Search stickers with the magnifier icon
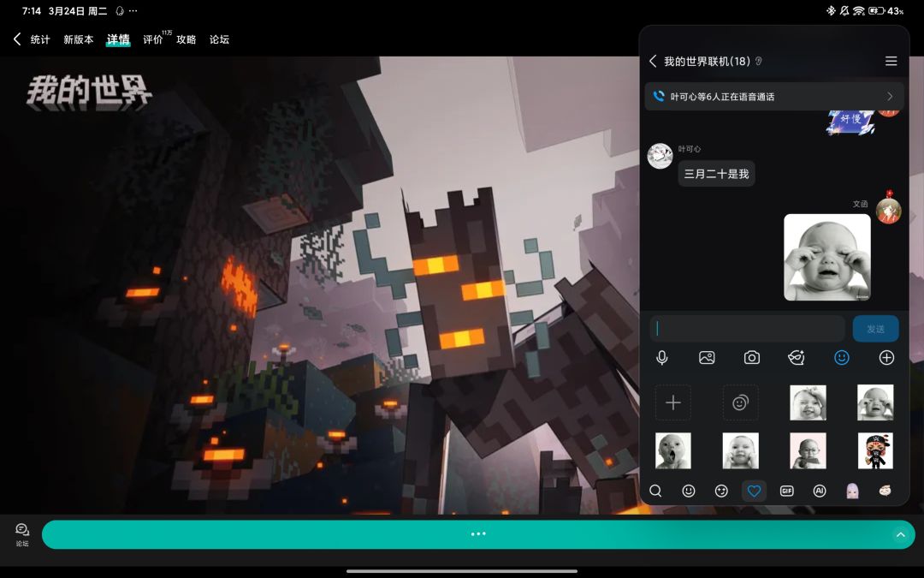The image size is (924, 578). coord(655,491)
